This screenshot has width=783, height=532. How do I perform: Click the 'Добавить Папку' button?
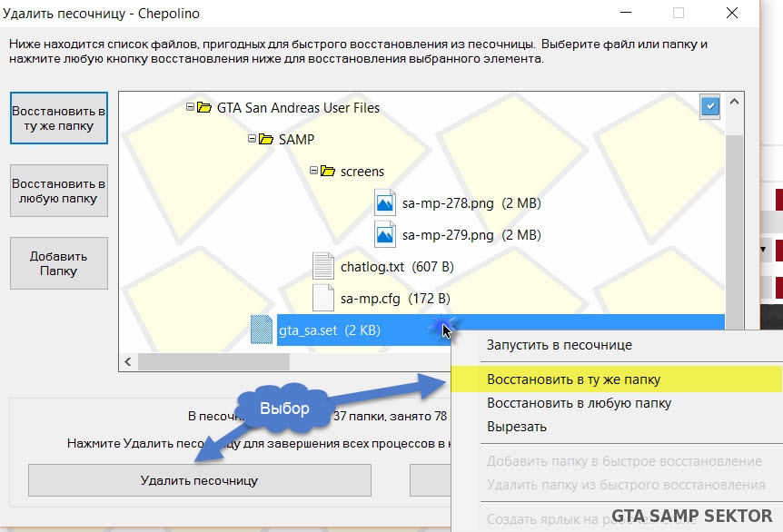[59, 263]
